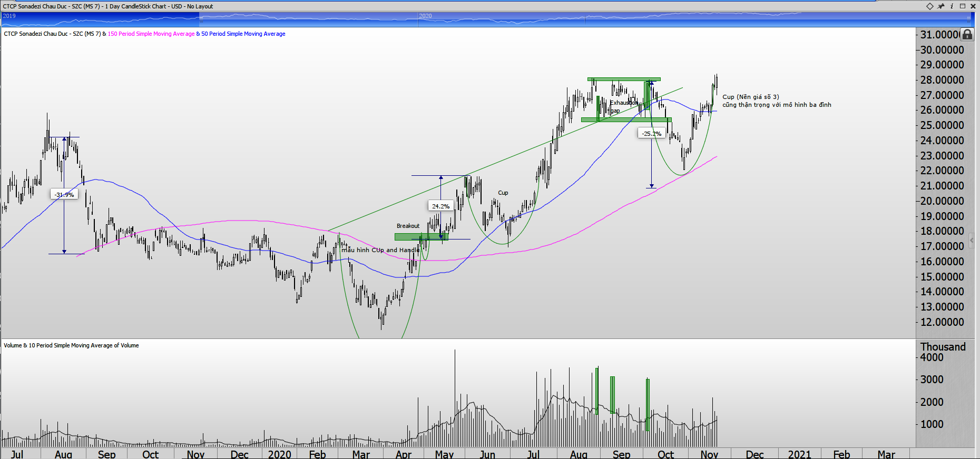Click the 150 Period Simple Moving Average label

151,34
